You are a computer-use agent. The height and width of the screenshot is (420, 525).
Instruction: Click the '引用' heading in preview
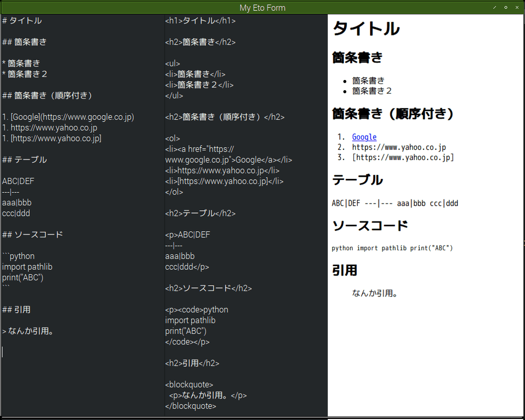click(345, 270)
